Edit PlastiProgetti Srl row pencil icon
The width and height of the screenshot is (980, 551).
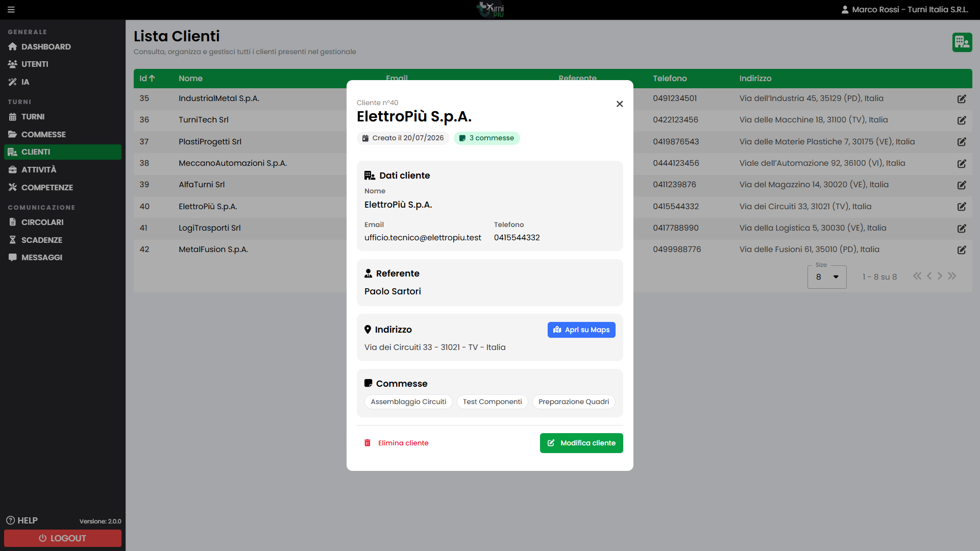[x=962, y=142]
